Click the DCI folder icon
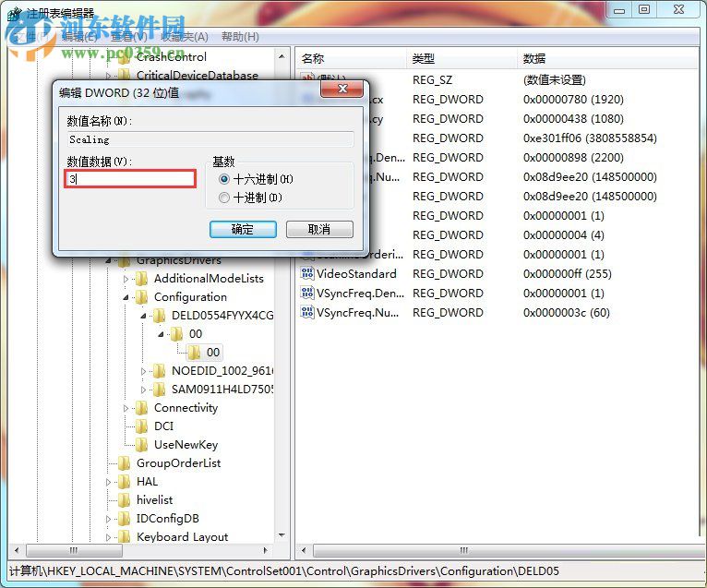This screenshot has height=588, width=707. [141, 426]
